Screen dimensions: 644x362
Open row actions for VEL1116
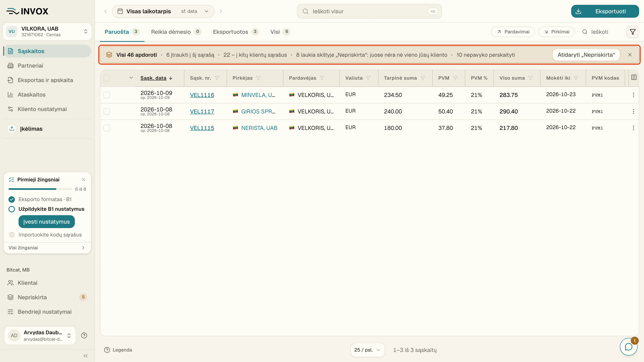click(x=633, y=95)
